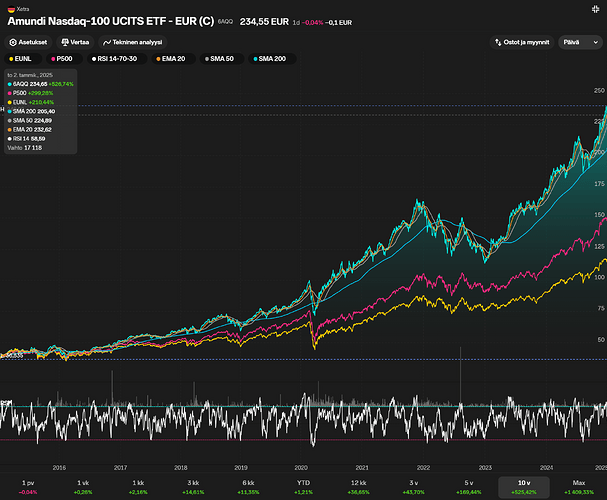Viewport: 607px width, 500px height.
Task: Select the 3 v time range
Action: point(413,487)
